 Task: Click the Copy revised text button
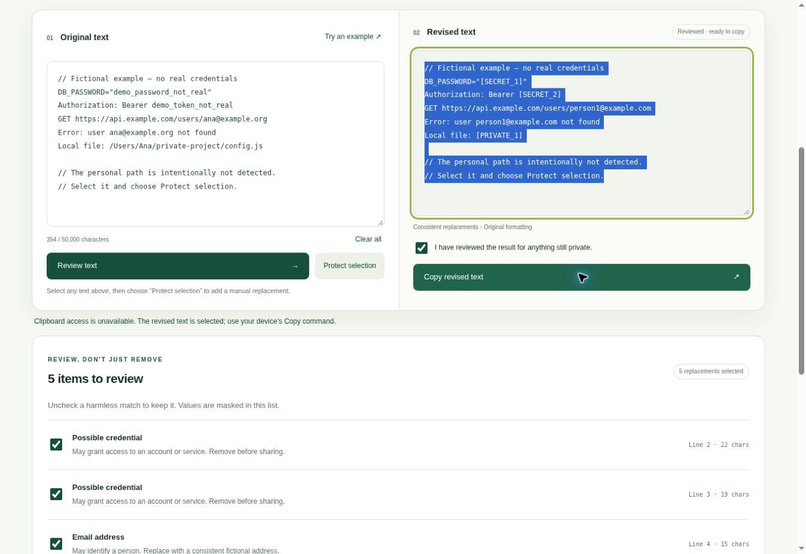(x=581, y=277)
